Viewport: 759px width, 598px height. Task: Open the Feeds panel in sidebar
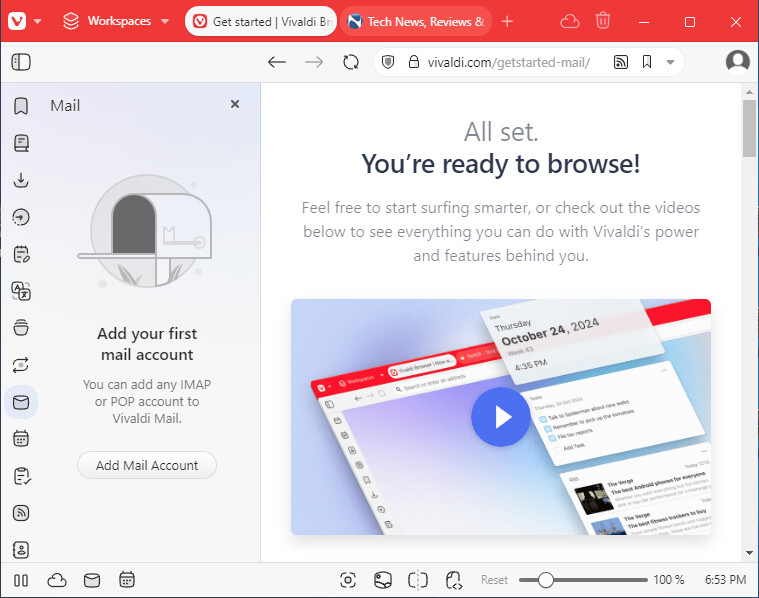[x=21, y=512]
